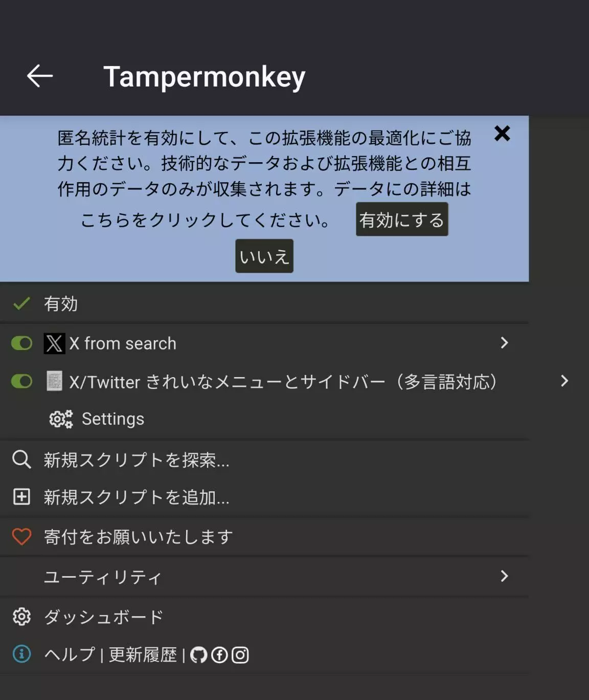The width and height of the screenshot is (589, 700).
Task: Expand the X/Twitter きれいなメニュー script chevron
Action: (564, 381)
